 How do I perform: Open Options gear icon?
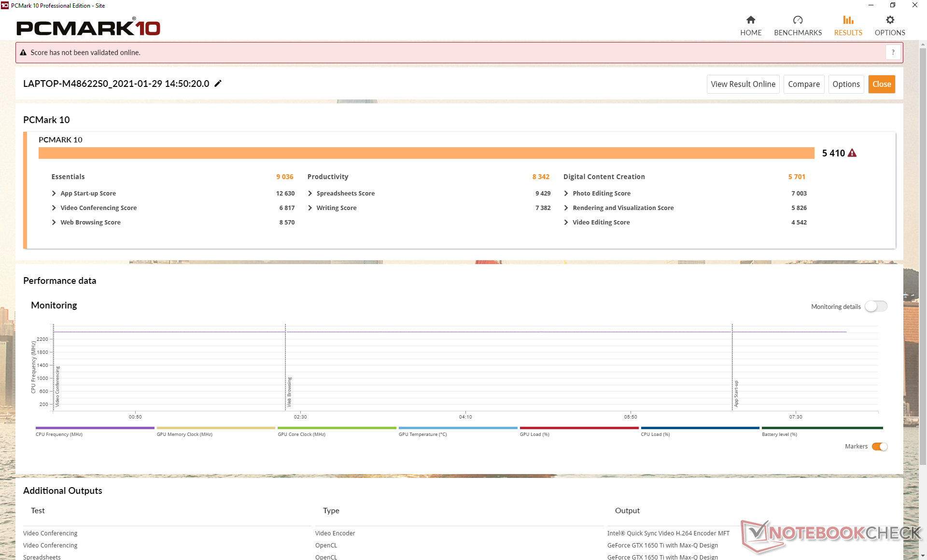pyautogui.click(x=890, y=20)
